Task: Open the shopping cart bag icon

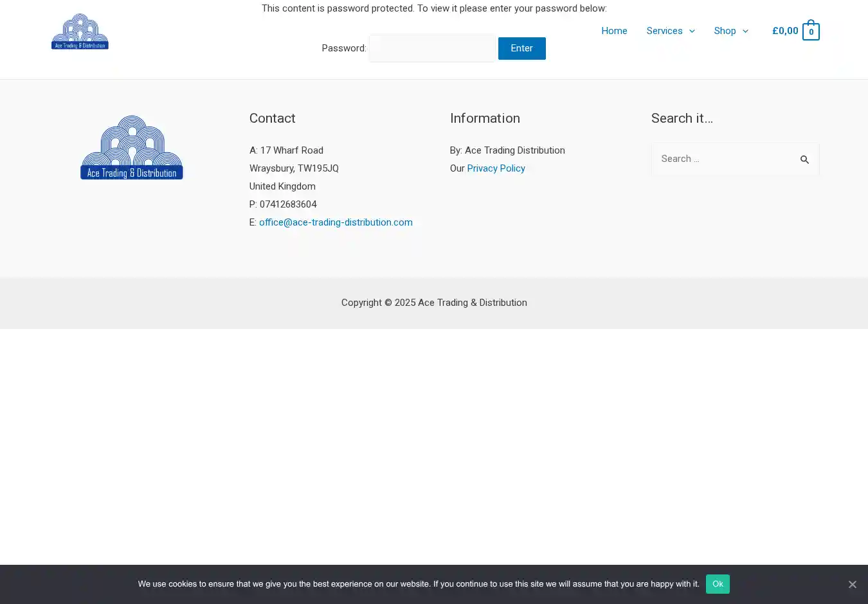Action: point(811,31)
